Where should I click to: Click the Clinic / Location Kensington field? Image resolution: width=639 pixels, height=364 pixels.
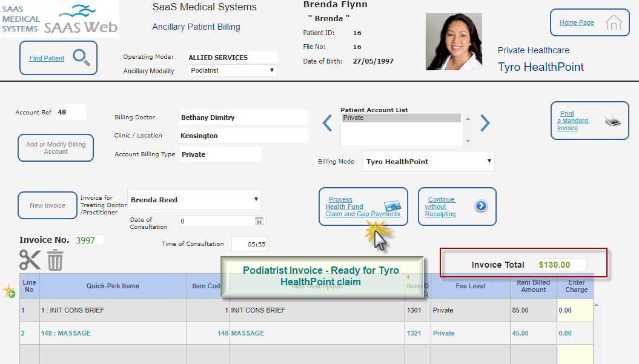243,136
